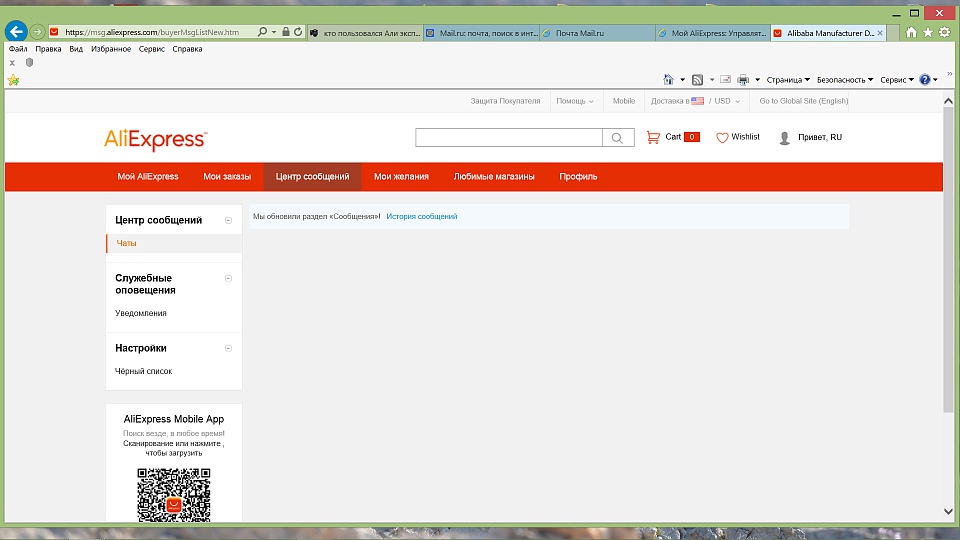Image resolution: width=960 pixels, height=540 pixels.
Task: Click the Защита Покупателя link
Action: [x=505, y=101]
